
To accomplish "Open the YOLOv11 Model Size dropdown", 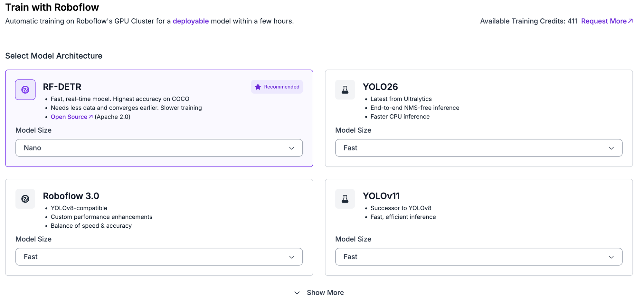I will (479, 257).
